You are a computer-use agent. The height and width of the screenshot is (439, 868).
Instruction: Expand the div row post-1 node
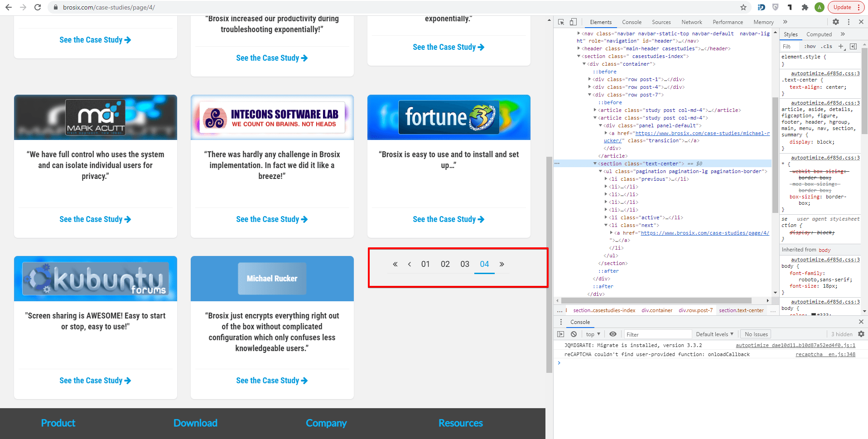point(589,79)
